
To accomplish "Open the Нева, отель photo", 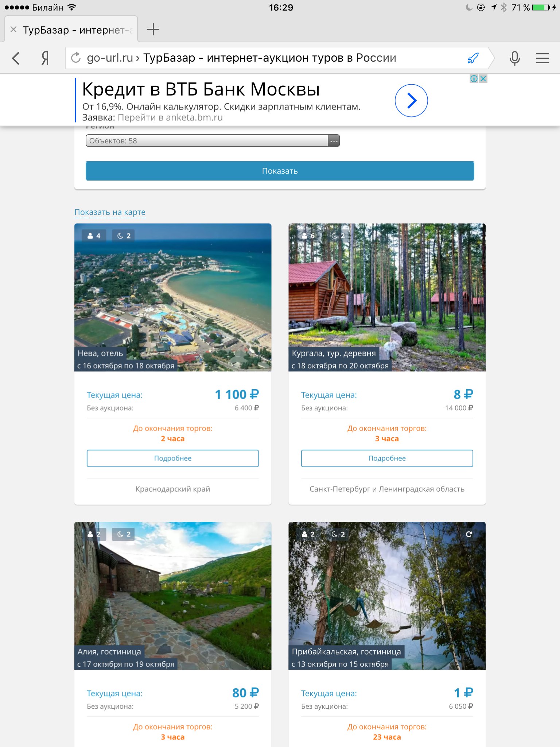I will (172, 297).
